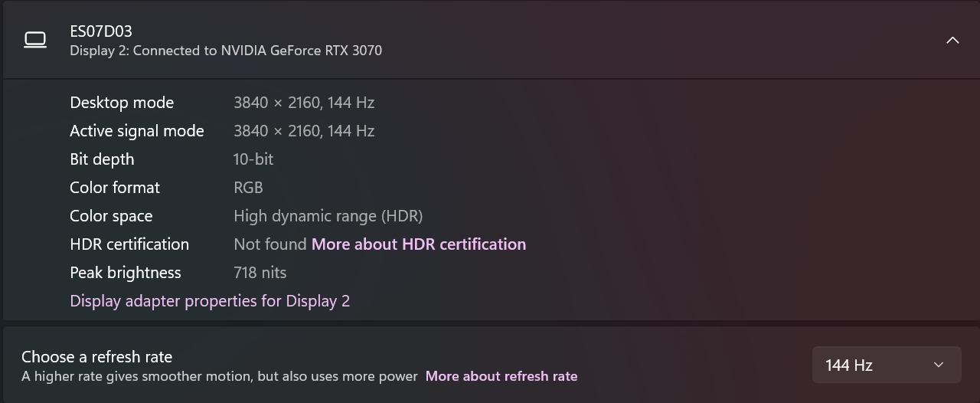Click the Choose a refresh rate heading
The image size is (980, 403).
[x=96, y=357]
